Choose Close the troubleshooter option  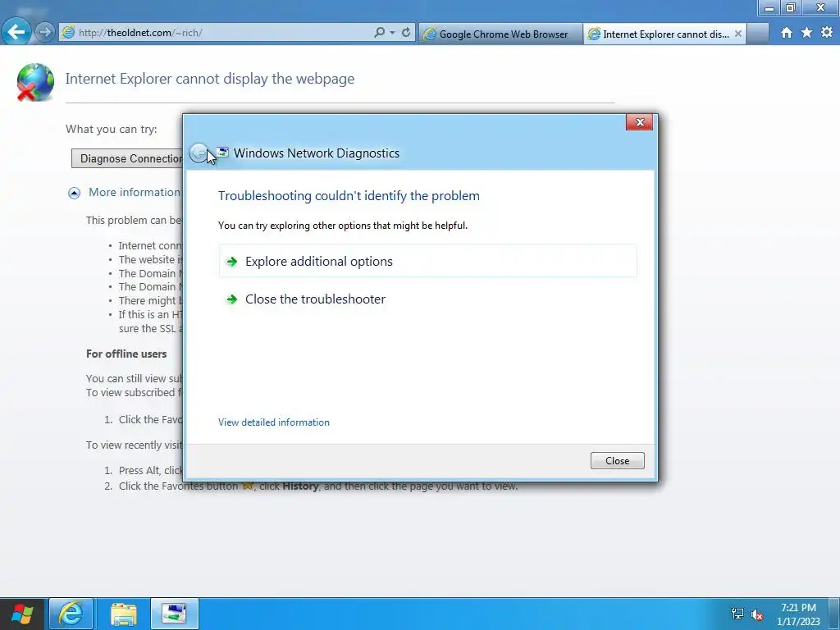[427, 299]
